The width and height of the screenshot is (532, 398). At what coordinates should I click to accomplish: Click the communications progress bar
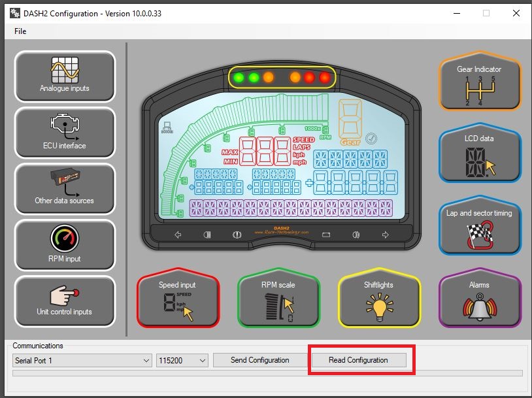pos(267,373)
